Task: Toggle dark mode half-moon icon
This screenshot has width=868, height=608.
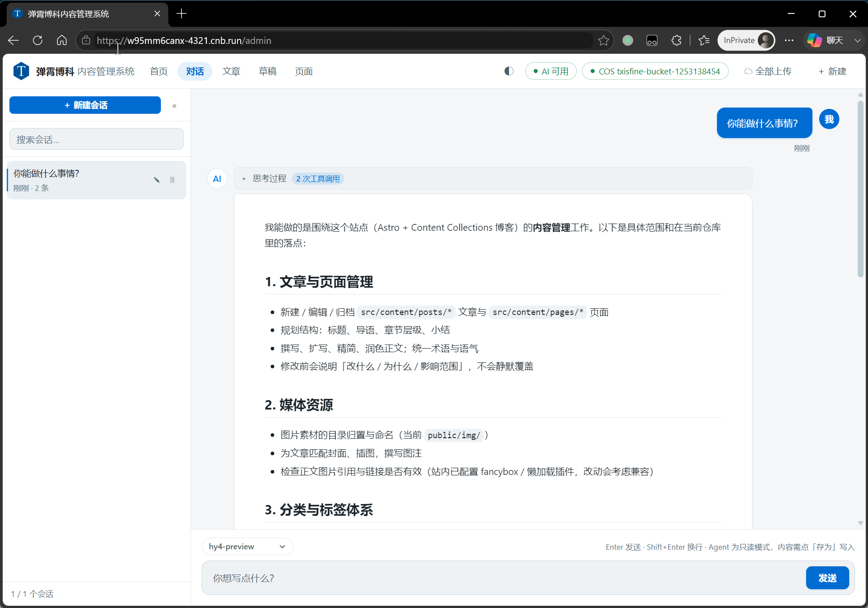Action: tap(509, 71)
